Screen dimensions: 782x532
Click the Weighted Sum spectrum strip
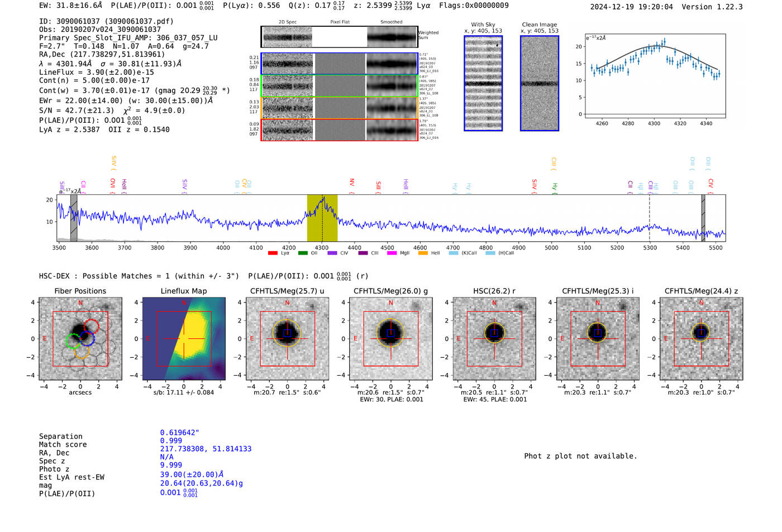coord(339,37)
